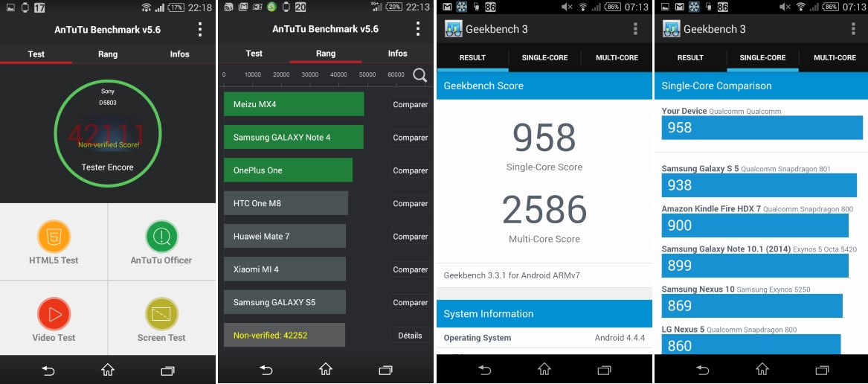
Task: Compare with HTC One M8
Action: tap(410, 203)
